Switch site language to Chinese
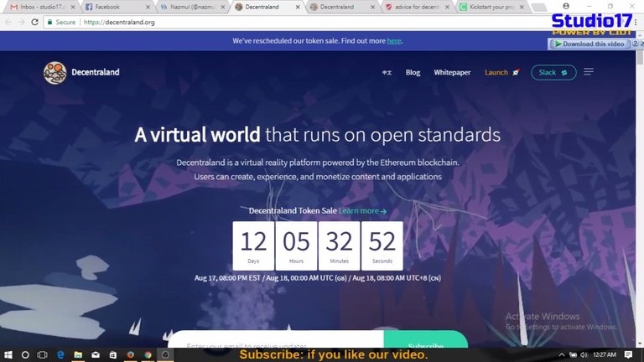Image resolution: width=644 pixels, height=362 pixels. [x=387, y=73]
